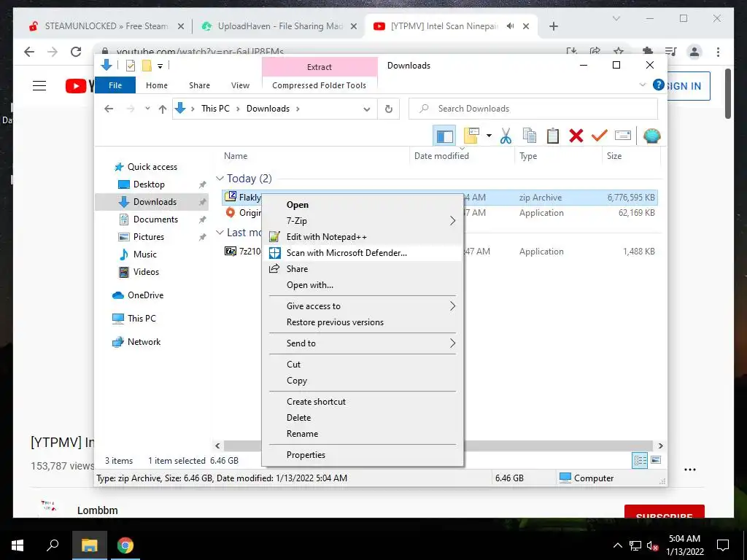The width and height of the screenshot is (747, 560).
Task: Choose Rename in the context menu
Action: point(362,434)
